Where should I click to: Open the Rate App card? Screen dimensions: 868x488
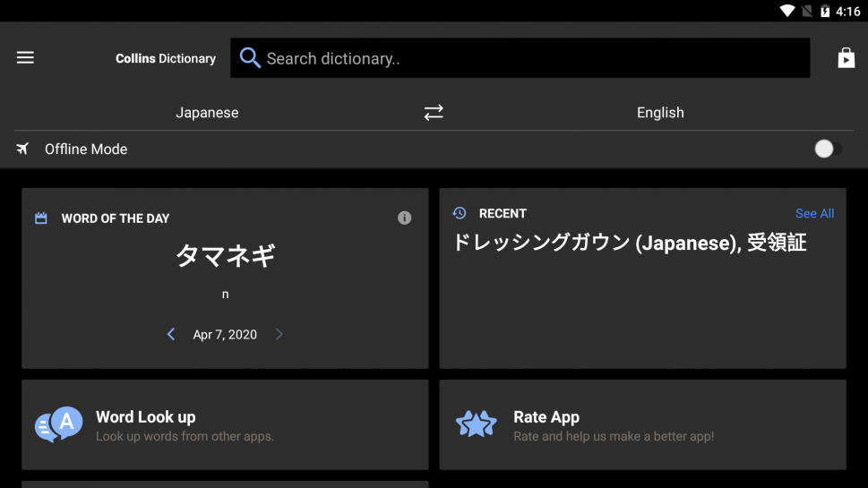[x=642, y=424]
